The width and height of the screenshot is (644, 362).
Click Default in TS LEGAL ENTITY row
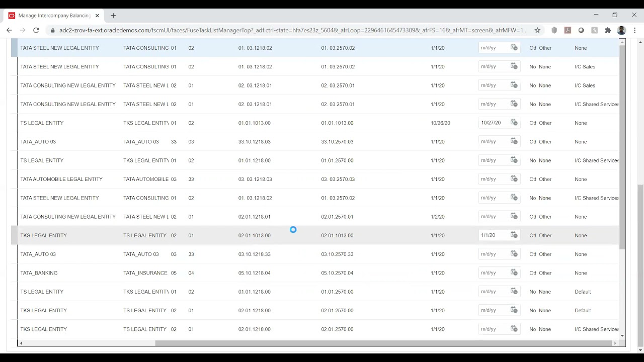point(583,292)
